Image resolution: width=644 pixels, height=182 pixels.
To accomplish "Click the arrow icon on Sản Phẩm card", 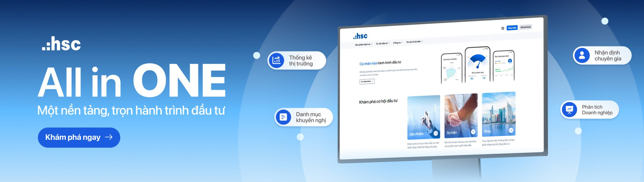I will (x=436, y=133).
